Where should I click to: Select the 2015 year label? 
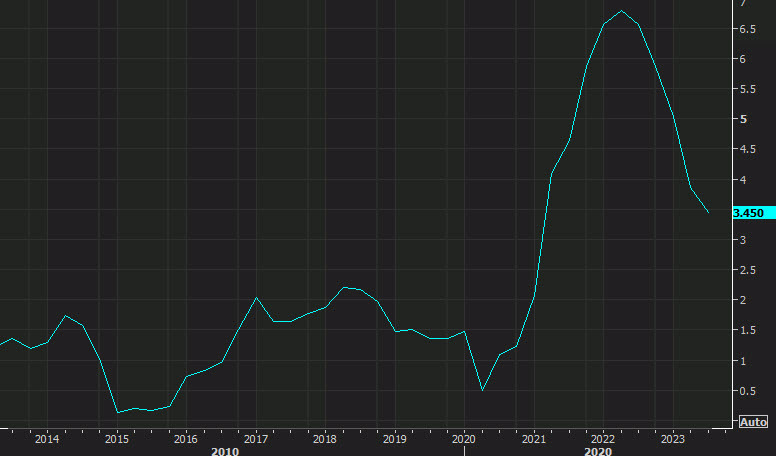[116, 439]
